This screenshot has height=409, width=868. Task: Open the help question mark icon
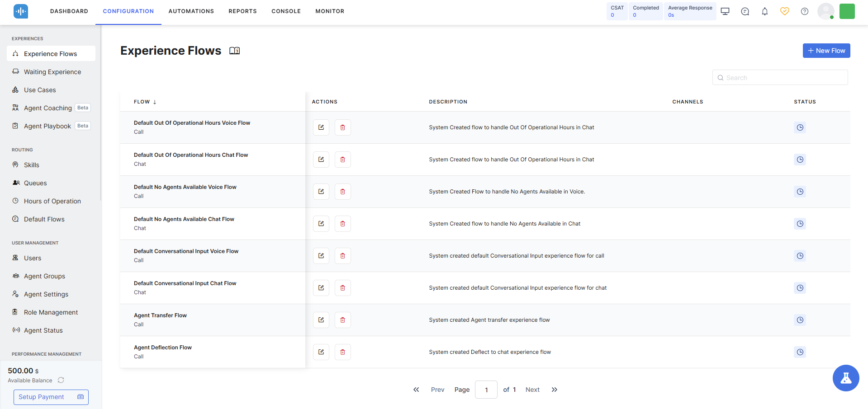tap(805, 11)
